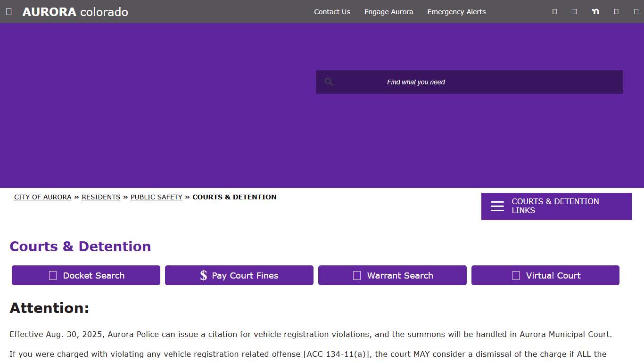Open the Warrant Search button

[392, 275]
